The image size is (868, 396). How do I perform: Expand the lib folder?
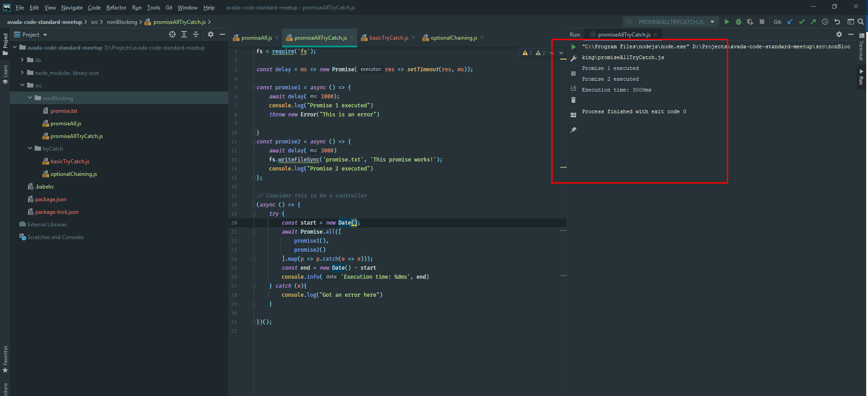point(22,60)
